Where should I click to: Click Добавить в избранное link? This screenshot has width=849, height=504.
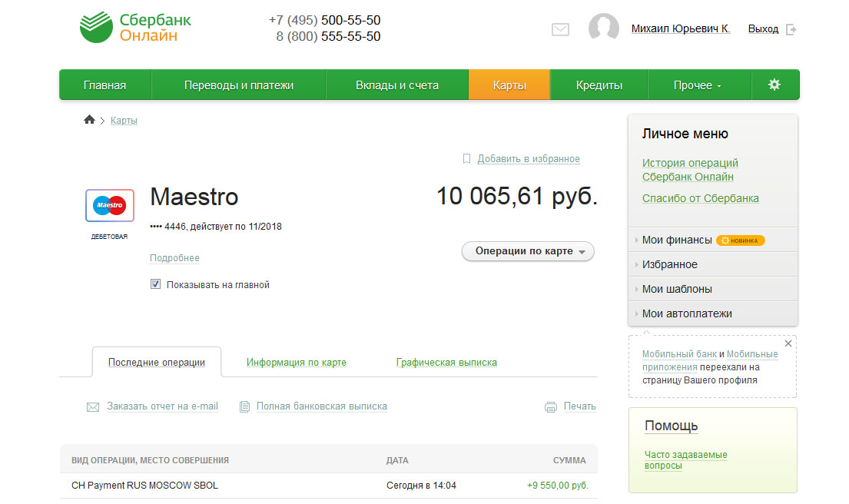529,158
